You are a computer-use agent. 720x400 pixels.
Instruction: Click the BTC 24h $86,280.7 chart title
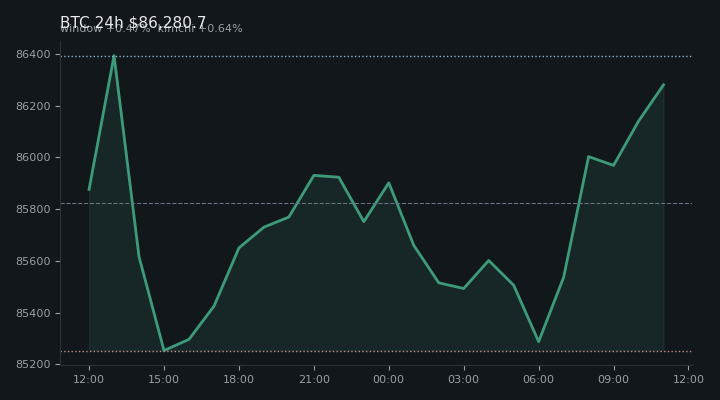click(x=133, y=22)
